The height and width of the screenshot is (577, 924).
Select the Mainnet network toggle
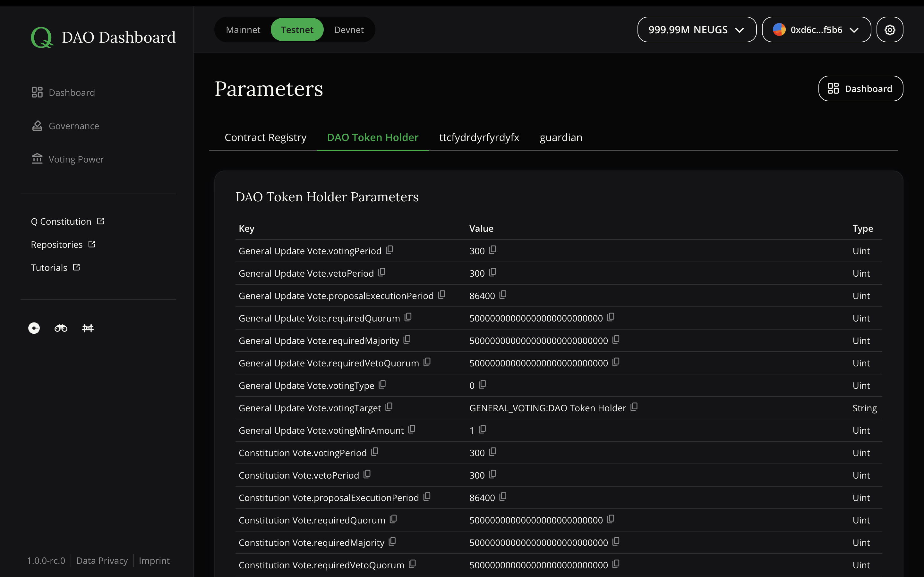pos(242,29)
